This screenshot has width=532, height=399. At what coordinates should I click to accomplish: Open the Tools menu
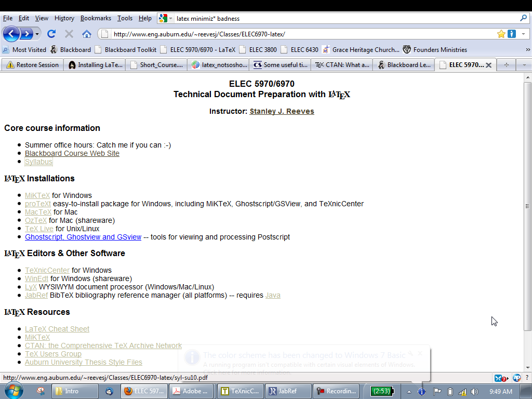(x=125, y=18)
